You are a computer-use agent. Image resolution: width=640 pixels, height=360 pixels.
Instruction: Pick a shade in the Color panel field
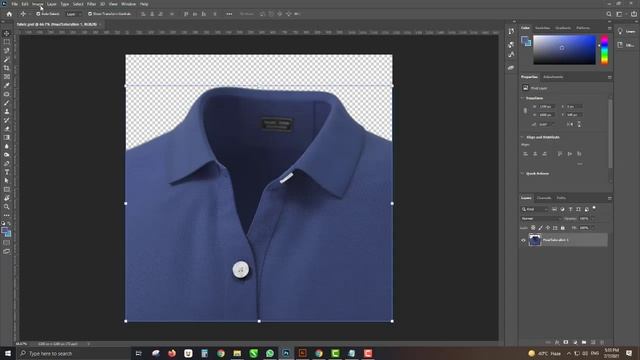564,50
